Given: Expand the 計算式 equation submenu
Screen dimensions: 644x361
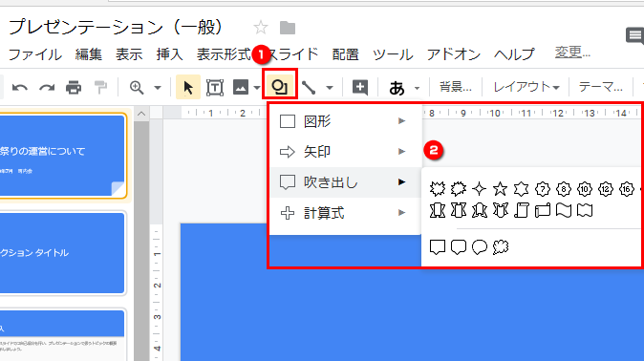Looking at the screenshot, I should tap(346, 213).
